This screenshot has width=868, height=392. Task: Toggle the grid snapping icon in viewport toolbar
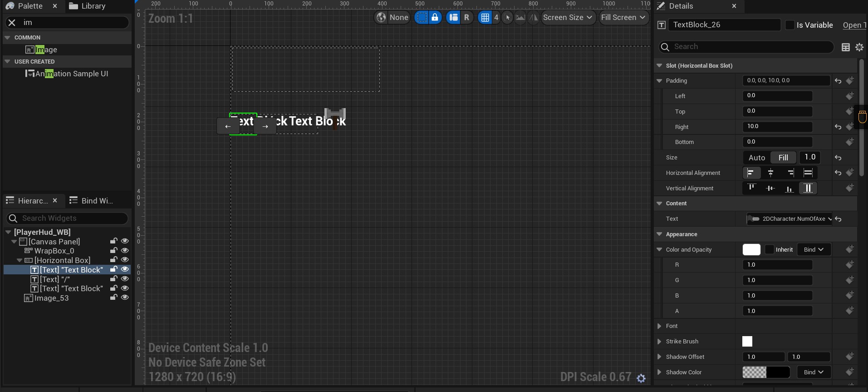(485, 18)
